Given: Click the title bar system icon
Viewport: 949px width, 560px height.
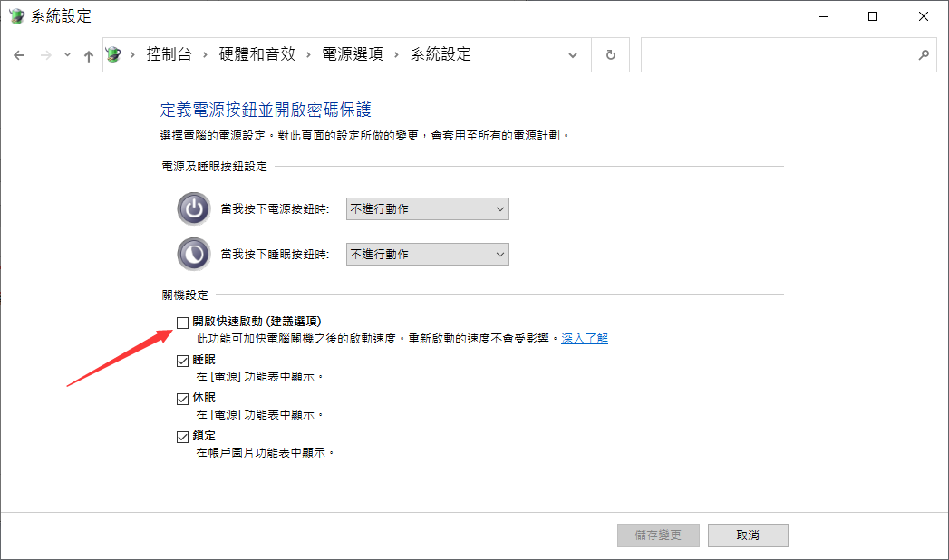Looking at the screenshot, I should pyautogui.click(x=15, y=16).
